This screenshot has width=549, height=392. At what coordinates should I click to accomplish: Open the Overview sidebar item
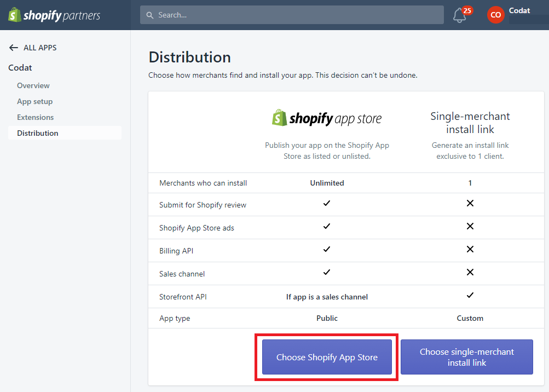[33, 85]
